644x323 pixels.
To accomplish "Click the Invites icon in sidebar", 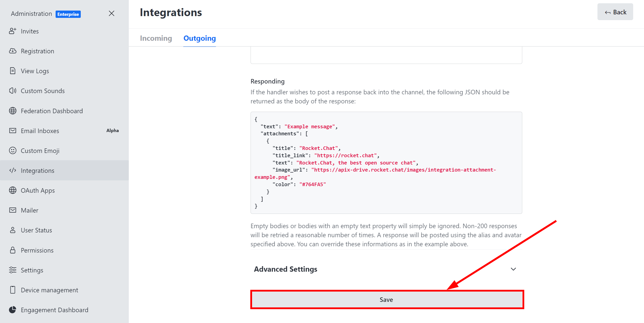I will click(x=13, y=31).
